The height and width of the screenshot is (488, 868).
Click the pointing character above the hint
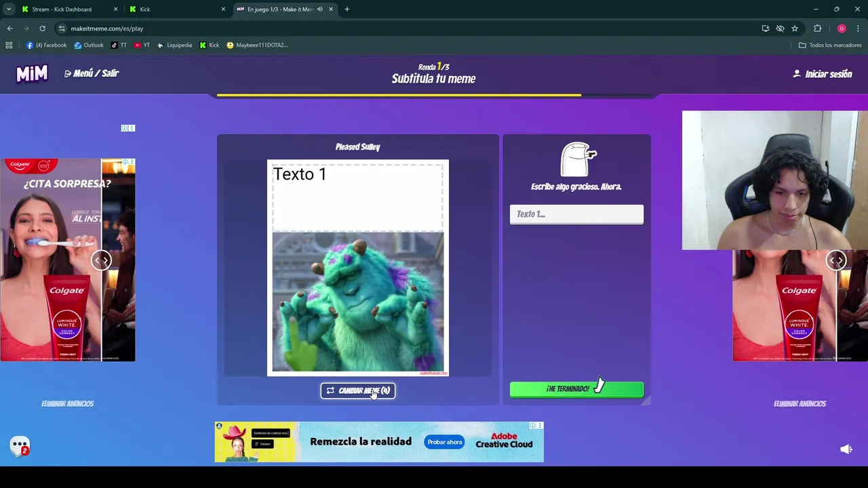[x=577, y=159]
